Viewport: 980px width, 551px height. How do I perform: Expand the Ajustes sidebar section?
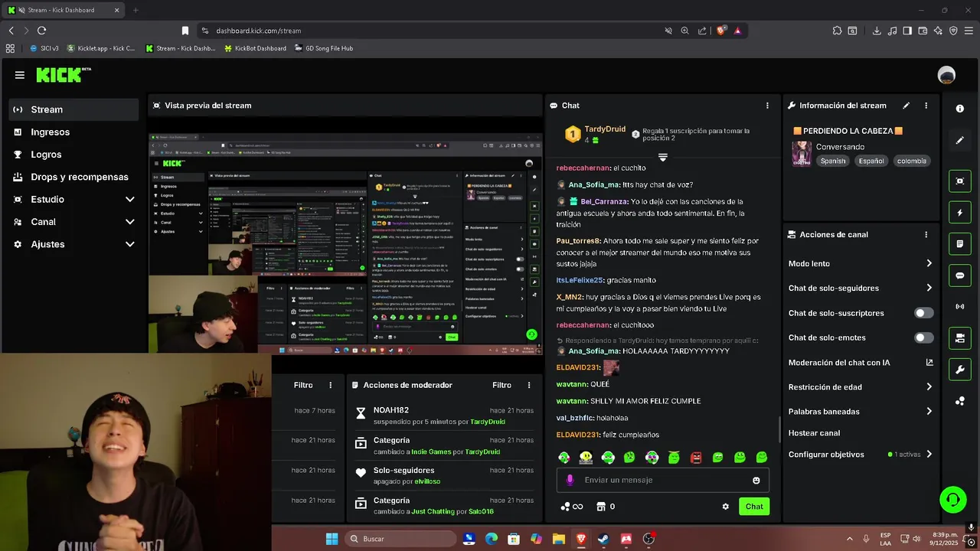73,244
